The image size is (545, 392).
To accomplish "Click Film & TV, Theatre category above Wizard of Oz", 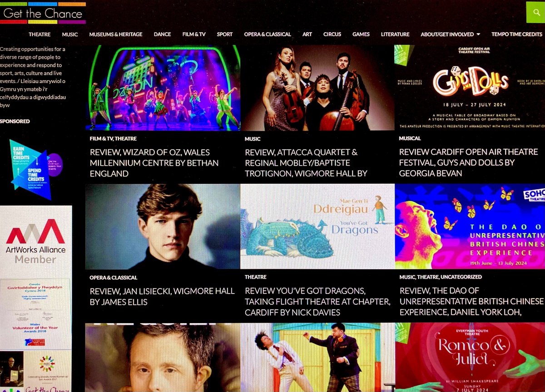I will 113,139.
